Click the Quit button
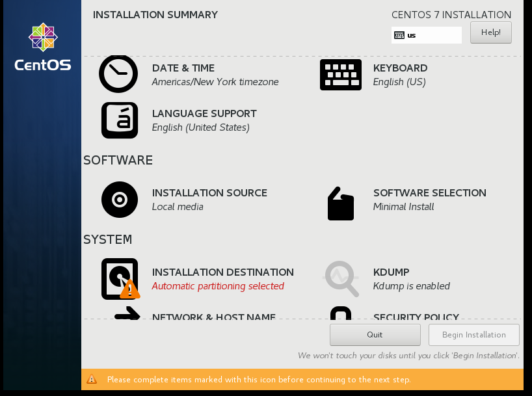Viewport: 532px width, 396px height. (x=375, y=335)
